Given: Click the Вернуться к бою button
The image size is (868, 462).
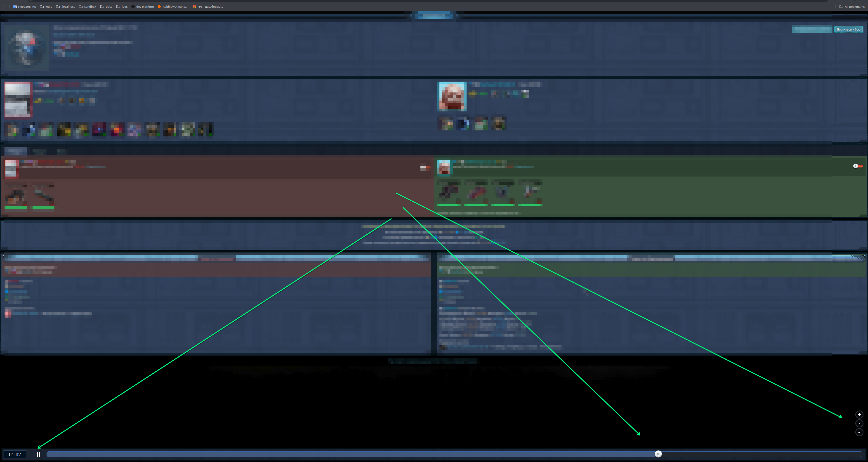Looking at the screenshot, I should 849,29.
